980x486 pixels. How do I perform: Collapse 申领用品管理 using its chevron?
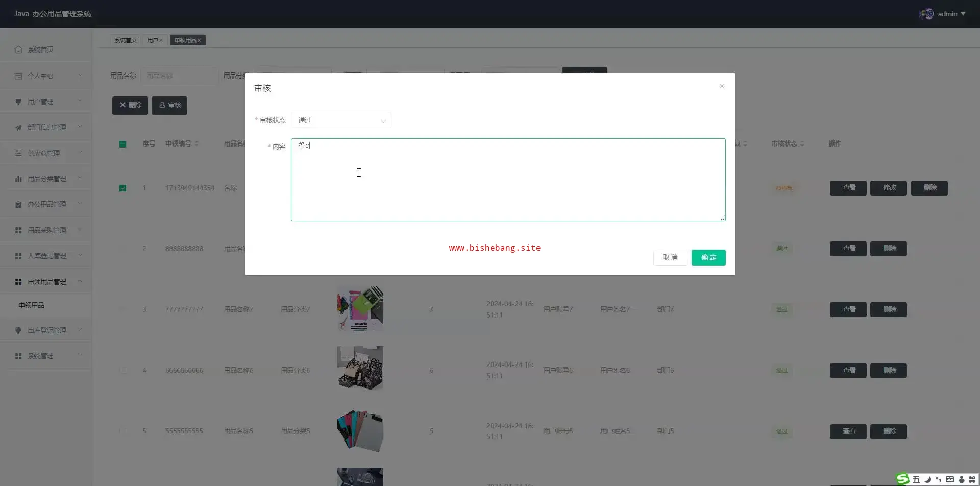[80, 281]
